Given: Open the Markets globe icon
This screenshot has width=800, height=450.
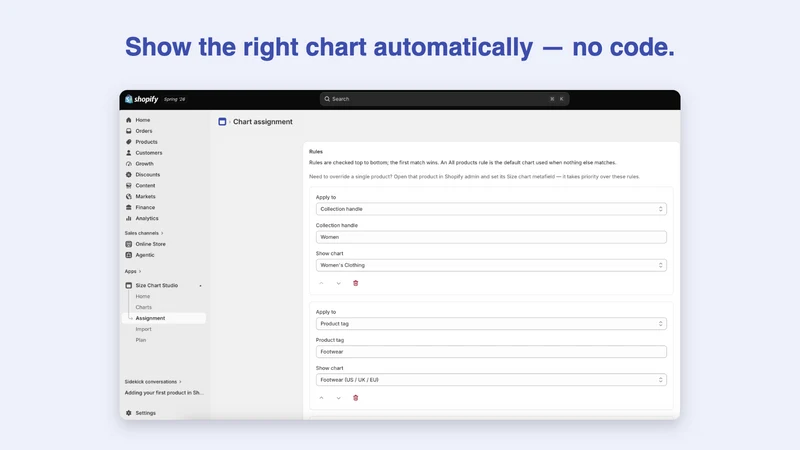Looking at the screenshot, I should click(129, 196).
